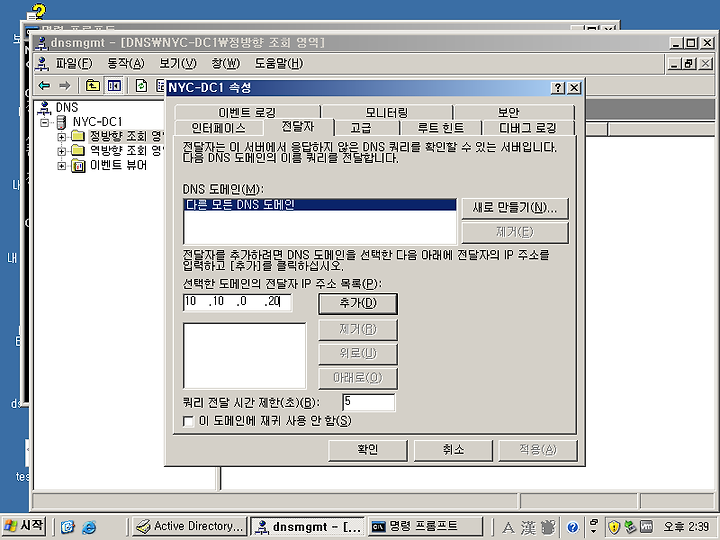
Task: Click the empty forwarder IP list box
Action: (x=244, y=356)
